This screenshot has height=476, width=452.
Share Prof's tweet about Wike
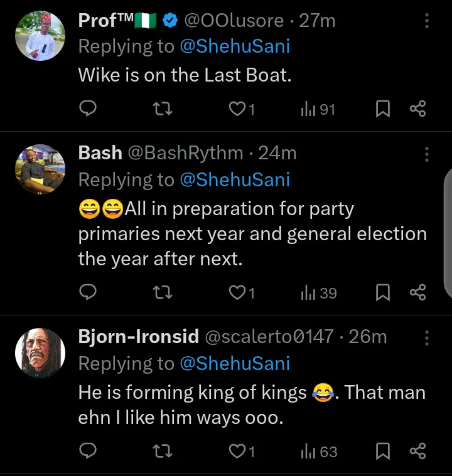(x=418, y=110)
